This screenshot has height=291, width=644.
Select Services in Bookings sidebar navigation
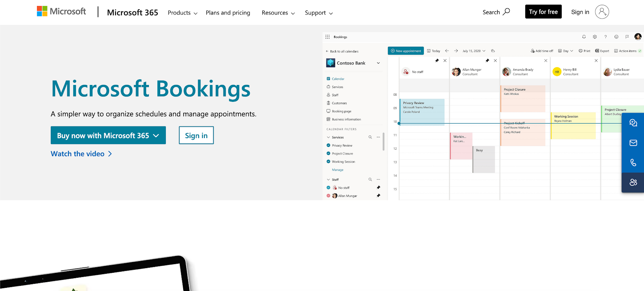335,87
